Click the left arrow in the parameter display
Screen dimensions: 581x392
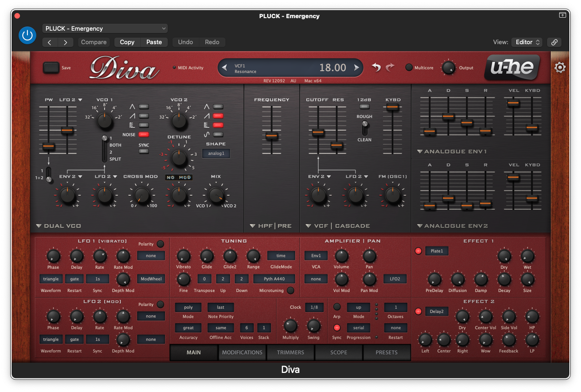pos(224,68)
